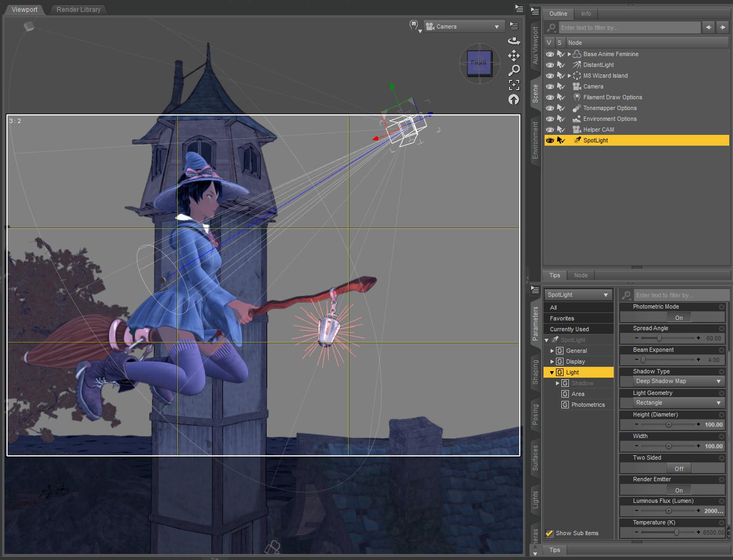Expand the Base Anime Feminine node
Viewport: 733px width, 560px height.
tap(569, 54)
